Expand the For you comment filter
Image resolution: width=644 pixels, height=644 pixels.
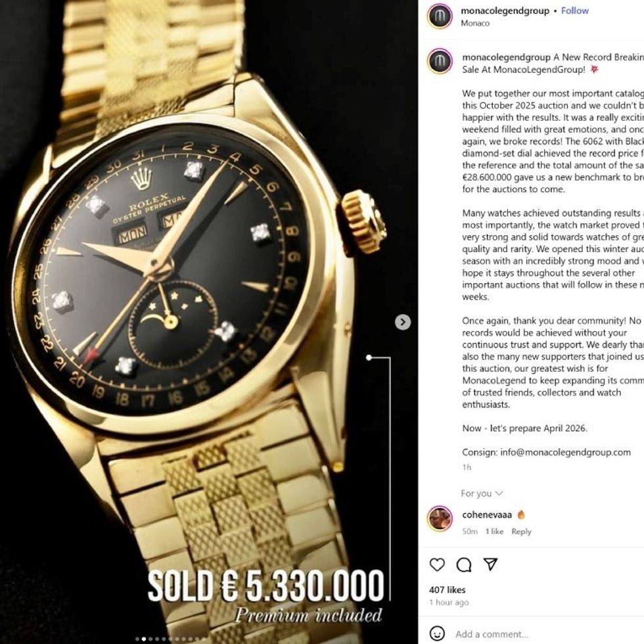[x=481, y=494]
